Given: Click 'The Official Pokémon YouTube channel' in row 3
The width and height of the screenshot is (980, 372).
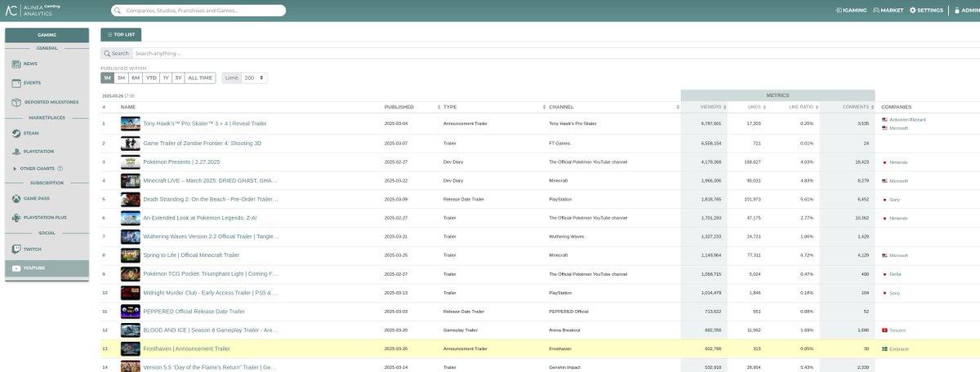Looking at the screenshot, I should click(588, 162).
